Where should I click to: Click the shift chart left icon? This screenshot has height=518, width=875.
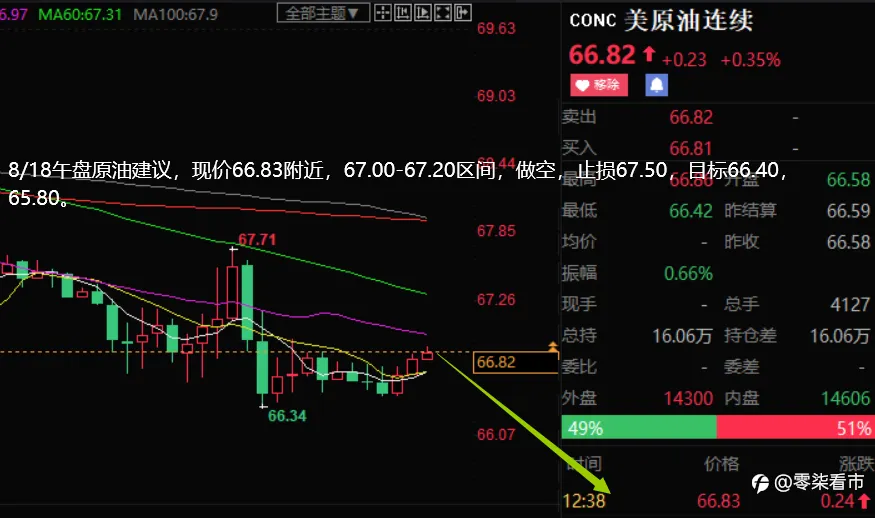click(403, 13)
